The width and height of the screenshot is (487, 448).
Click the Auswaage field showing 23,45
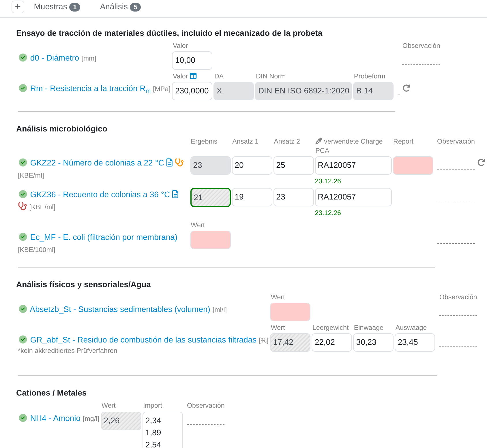coord(415,342)
